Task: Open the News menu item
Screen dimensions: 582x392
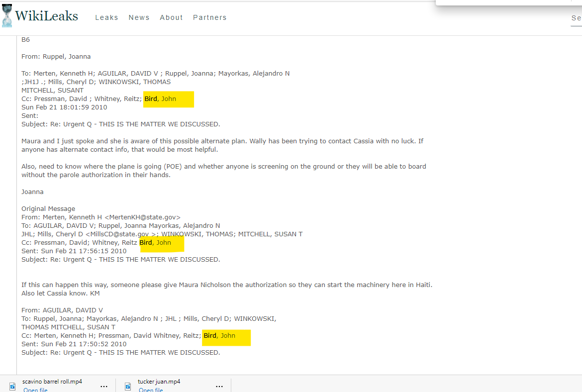Action: 139,17
